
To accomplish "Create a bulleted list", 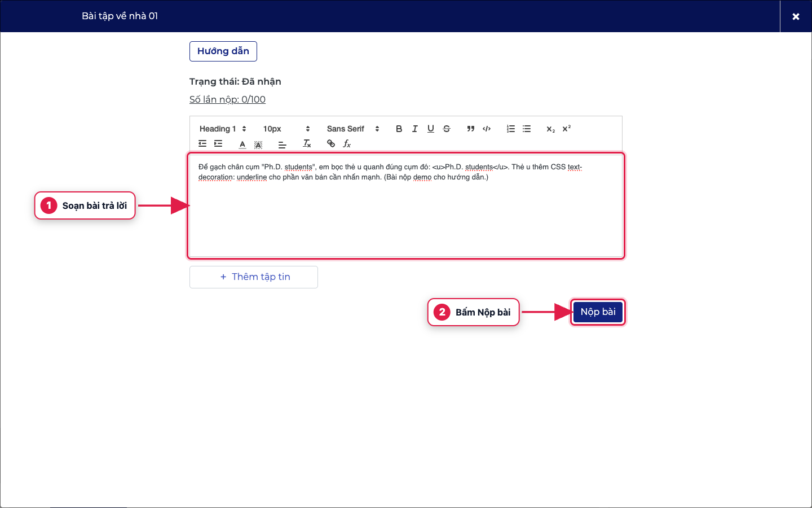I will 527,129.
